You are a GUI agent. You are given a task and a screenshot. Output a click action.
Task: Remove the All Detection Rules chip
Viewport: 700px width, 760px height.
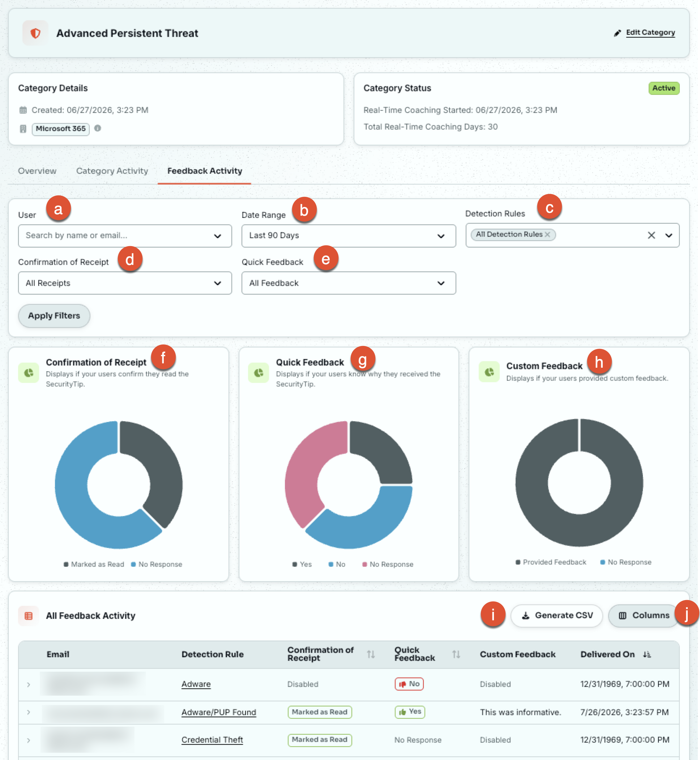547,235
